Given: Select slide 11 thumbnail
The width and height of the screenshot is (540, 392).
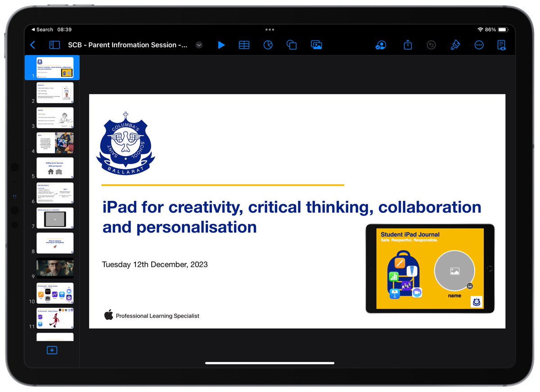Looking at the screenshot, I should click(x=55, y=318).
